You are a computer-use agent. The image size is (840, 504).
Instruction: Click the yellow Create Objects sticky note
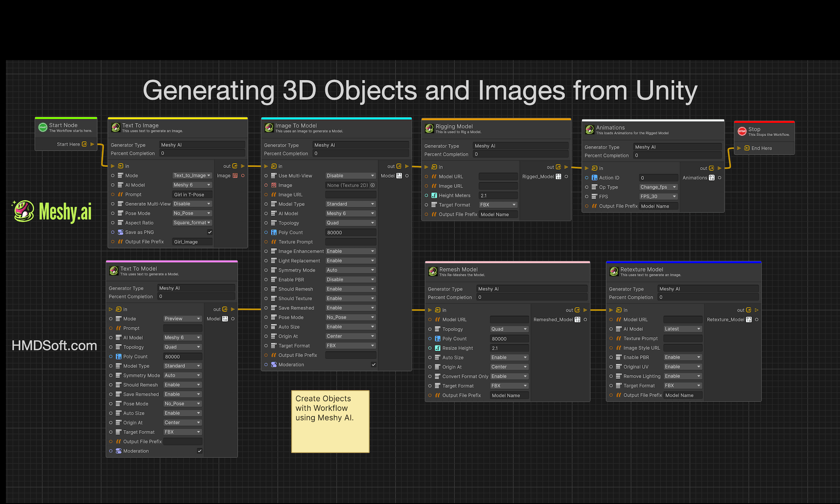[330, 421]
